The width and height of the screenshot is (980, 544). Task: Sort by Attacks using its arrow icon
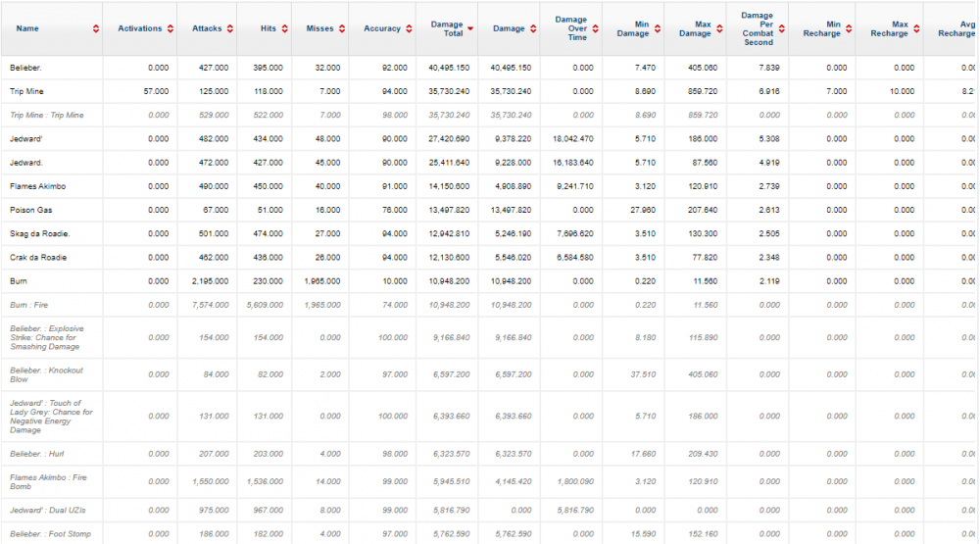click(x=229, y=28)
